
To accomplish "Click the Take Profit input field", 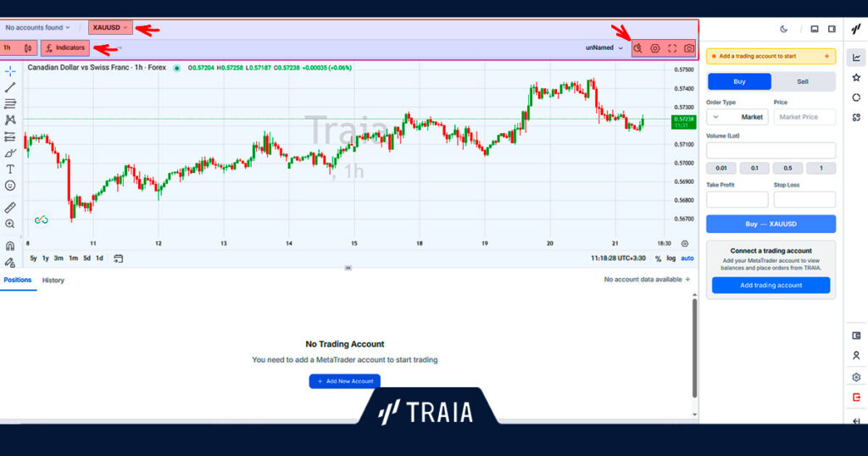I will [737, 200].
